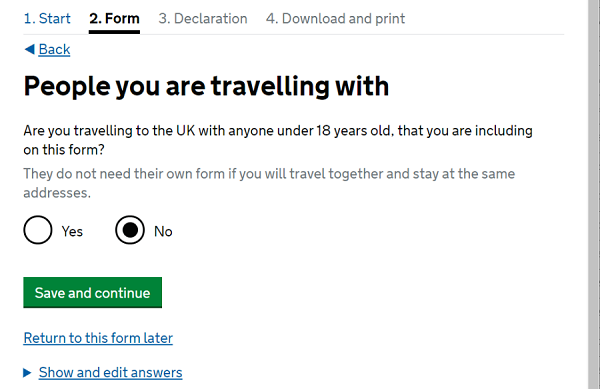600x389 pixels.
Task: Click the triangle beside Show and edit answers
Action: (x=27, y=373)
